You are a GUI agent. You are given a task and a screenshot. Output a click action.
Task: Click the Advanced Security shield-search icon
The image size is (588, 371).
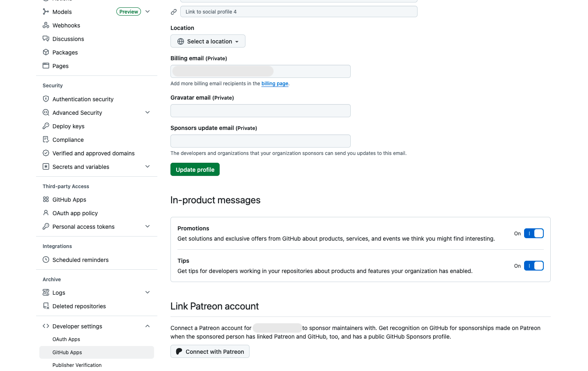[46, 112]
